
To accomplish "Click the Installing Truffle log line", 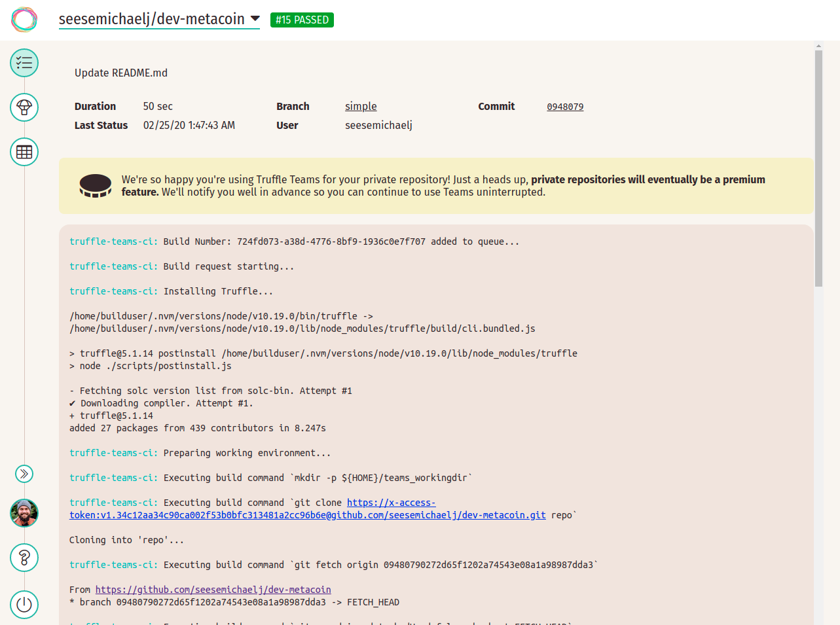I will click(x=172, y=291).
